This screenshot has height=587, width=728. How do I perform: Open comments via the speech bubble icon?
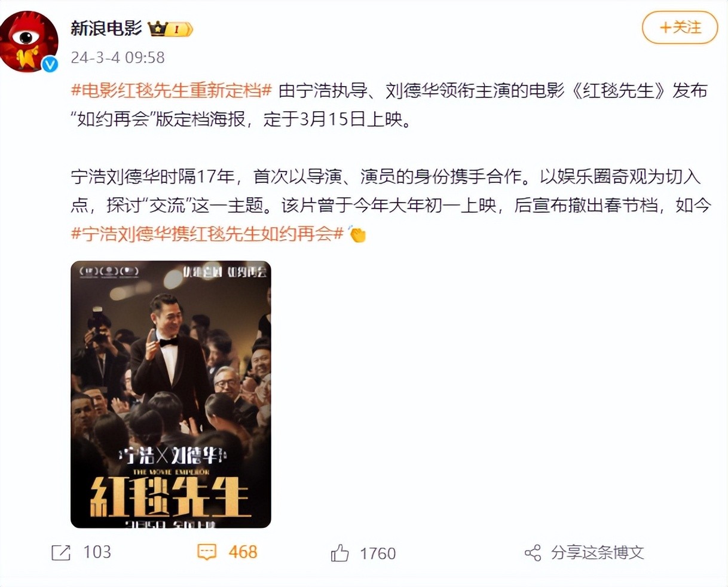point(207,552)
